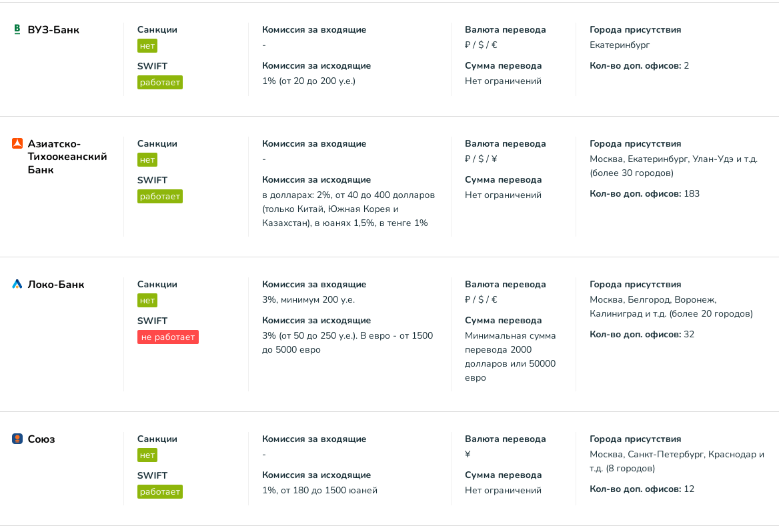Open the ВУЗ-Банк bank name link
Viewport: 781px width, 532px height.
coord(53,30)
